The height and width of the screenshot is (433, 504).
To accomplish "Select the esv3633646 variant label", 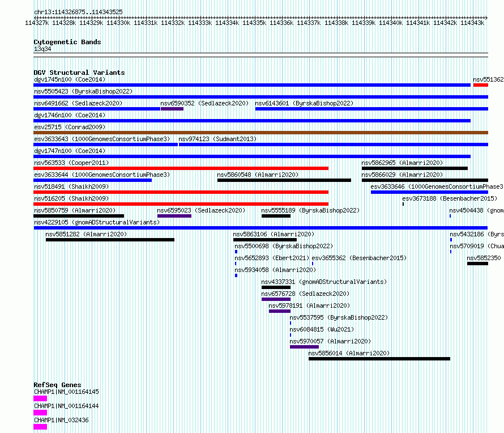I will (437, 186).
